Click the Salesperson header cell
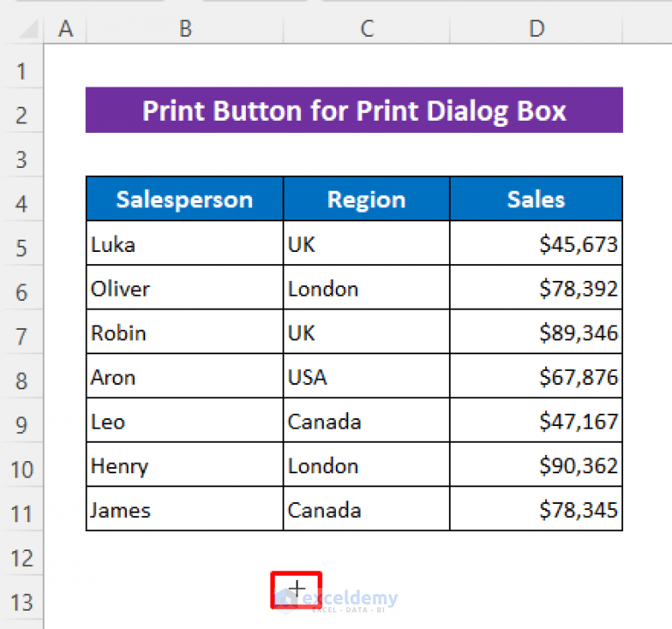This screenshot has height=629, width=672. (185, 199)
